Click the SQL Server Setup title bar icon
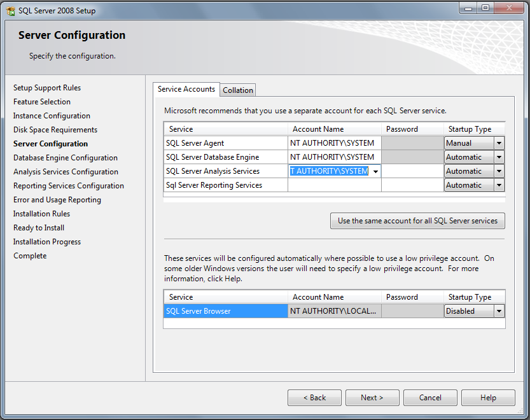The image size is (530, 420). coord(10,11)
